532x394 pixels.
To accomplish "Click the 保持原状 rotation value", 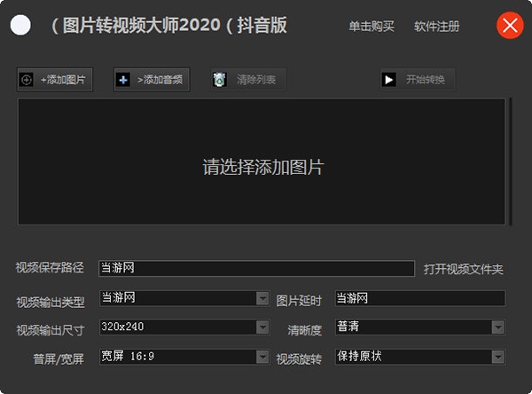I will pos(359,357).
